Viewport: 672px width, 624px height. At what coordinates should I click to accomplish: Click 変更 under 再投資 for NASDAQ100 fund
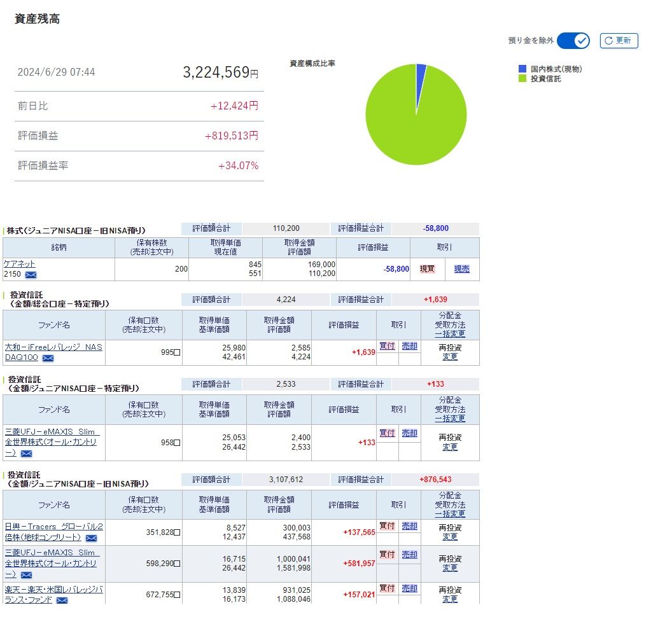450,357
